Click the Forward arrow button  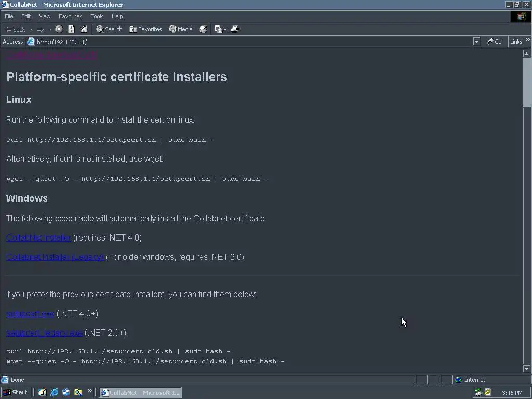(x=41, y=30)
